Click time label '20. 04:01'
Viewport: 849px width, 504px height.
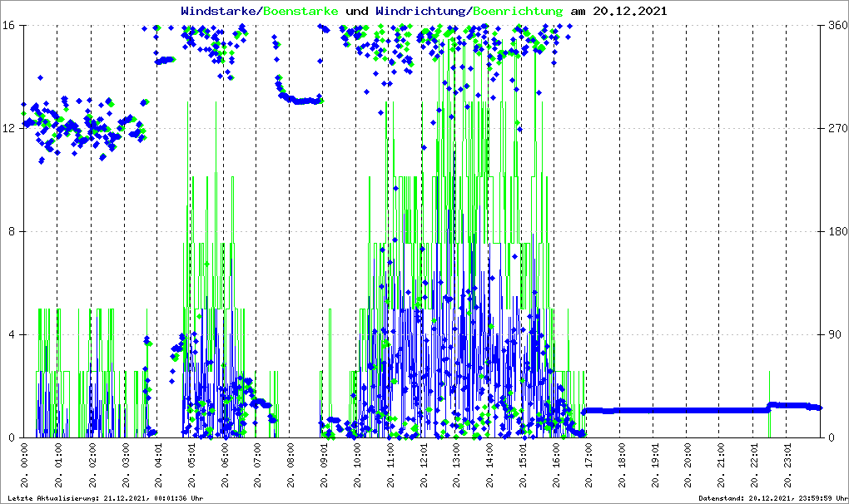pyautogui.click(x=157, y=465)
